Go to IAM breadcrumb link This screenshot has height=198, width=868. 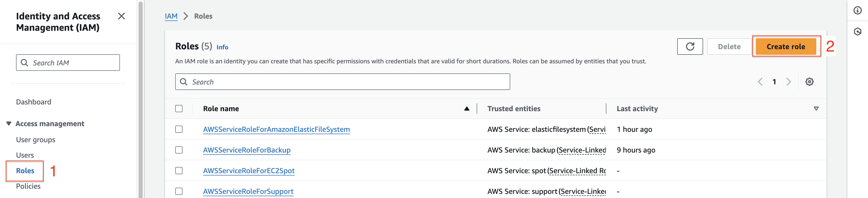click(171, 16)
